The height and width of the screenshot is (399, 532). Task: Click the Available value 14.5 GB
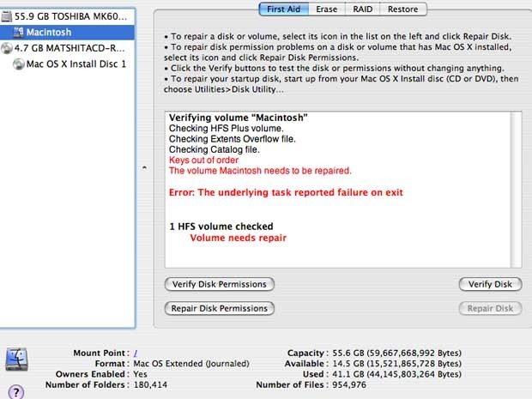[396, 364]
